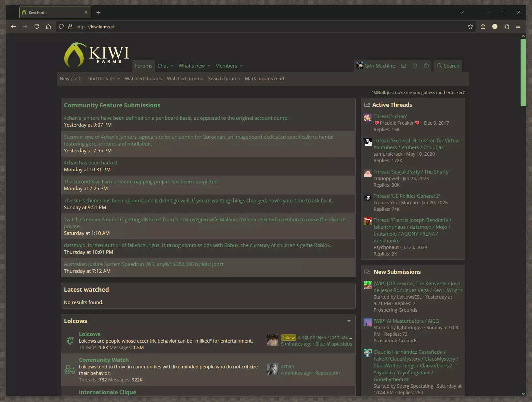Open the What's new section
532x402 pixels.
pyautogui.click(x=192, y=66)
